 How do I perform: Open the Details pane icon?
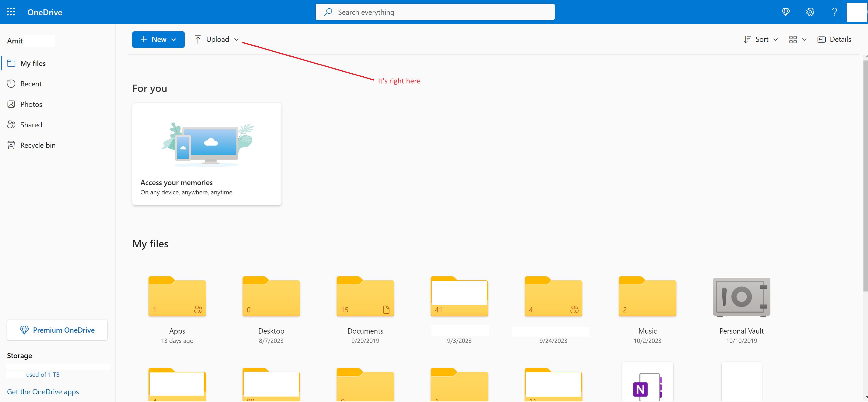click(821, 40)
